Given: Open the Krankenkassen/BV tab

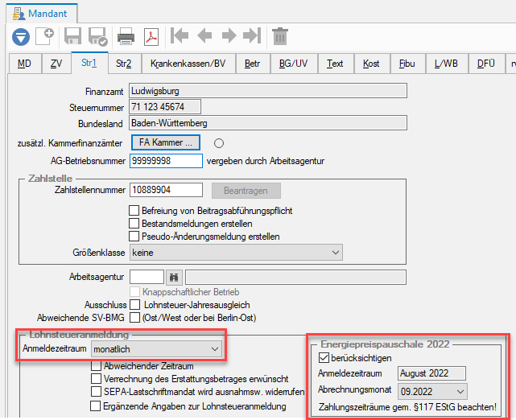Looking at the screenshot, I should click(x=188, y=63).
